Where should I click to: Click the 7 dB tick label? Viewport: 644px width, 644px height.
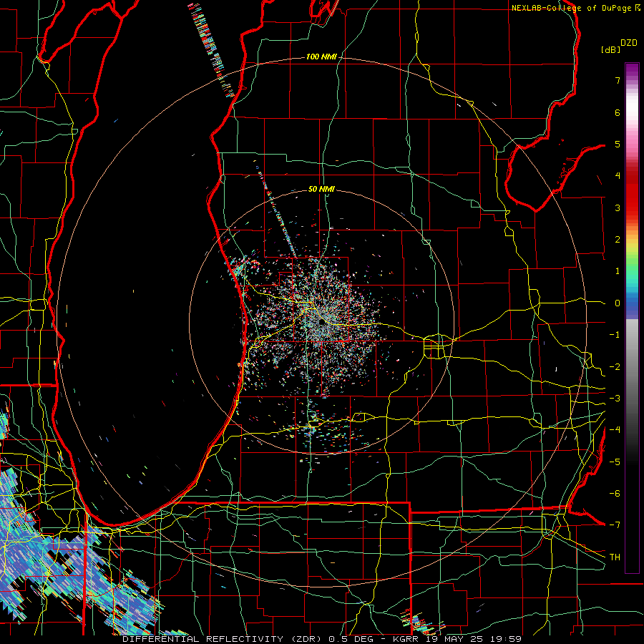pyautogui.click(x=618, y=80)
